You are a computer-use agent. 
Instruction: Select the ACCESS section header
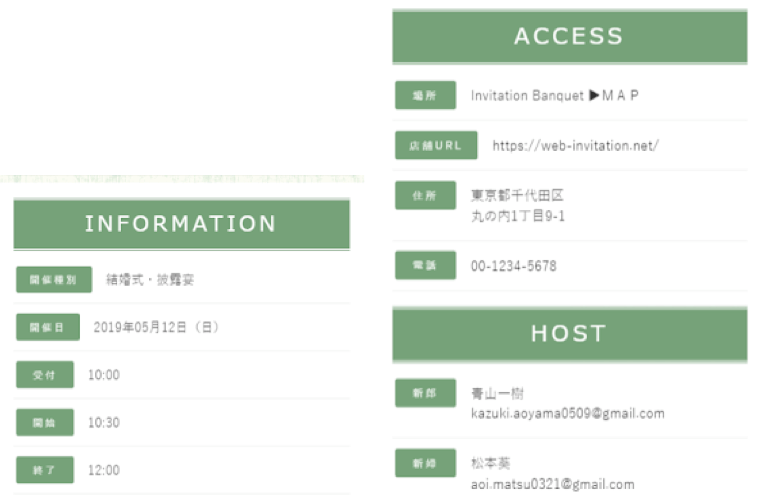(570, 36)
